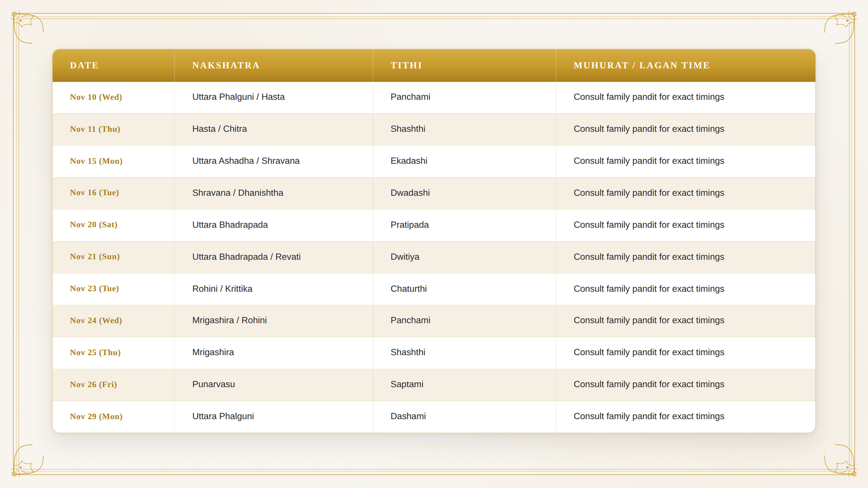Screen dimensions: 868x488
Task: Select the Hasta / Chitra nakshatra cell
Action: tap(220, 129)
